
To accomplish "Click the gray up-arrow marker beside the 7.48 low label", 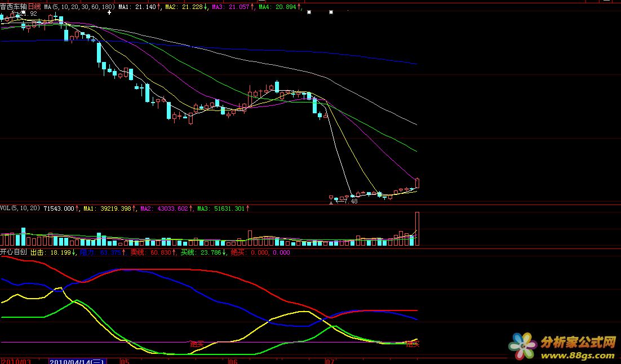I will pyautogui.click(x=331, y=203).
